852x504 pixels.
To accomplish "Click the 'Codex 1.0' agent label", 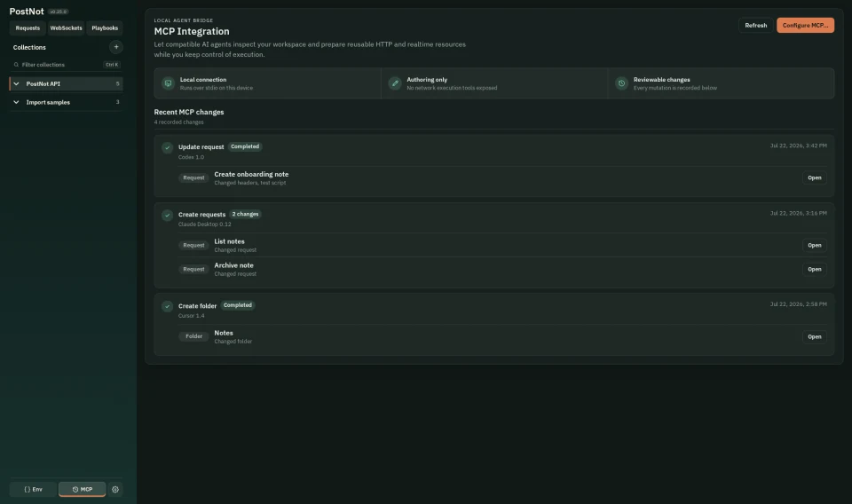I will pyautogui.click(x=192, y=157).
